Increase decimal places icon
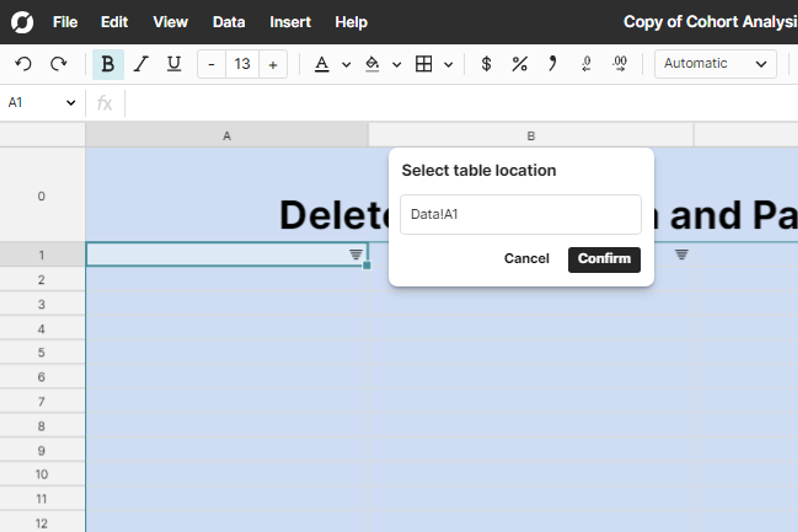 (x=620, y=64)
